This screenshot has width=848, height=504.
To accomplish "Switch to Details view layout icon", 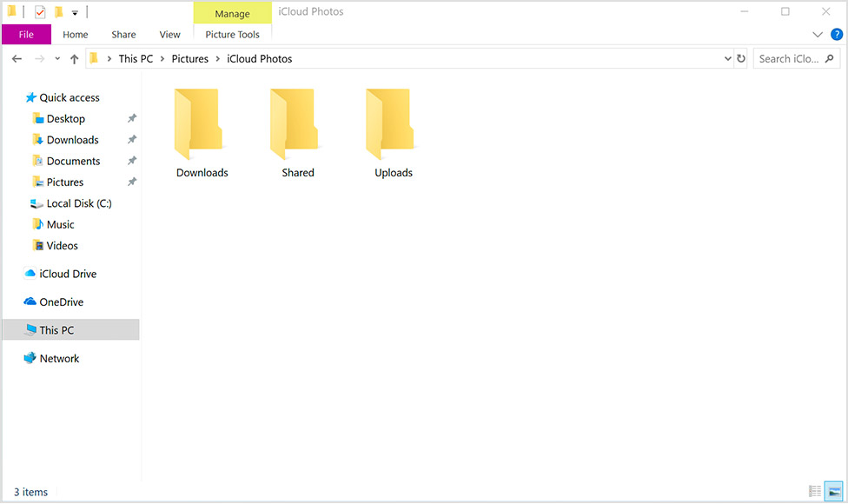I will pyautogui.click(x=815, y=491).
